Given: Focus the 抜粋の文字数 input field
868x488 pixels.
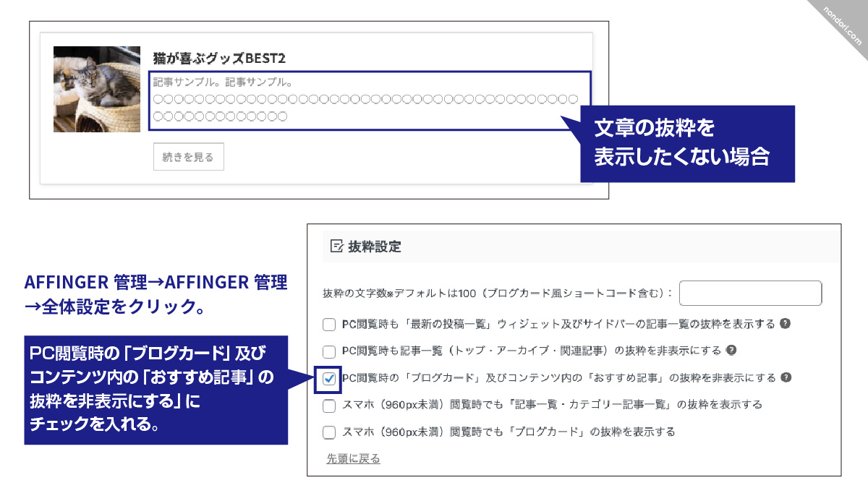Looking at the screenshot, I should tap(751, 293).
